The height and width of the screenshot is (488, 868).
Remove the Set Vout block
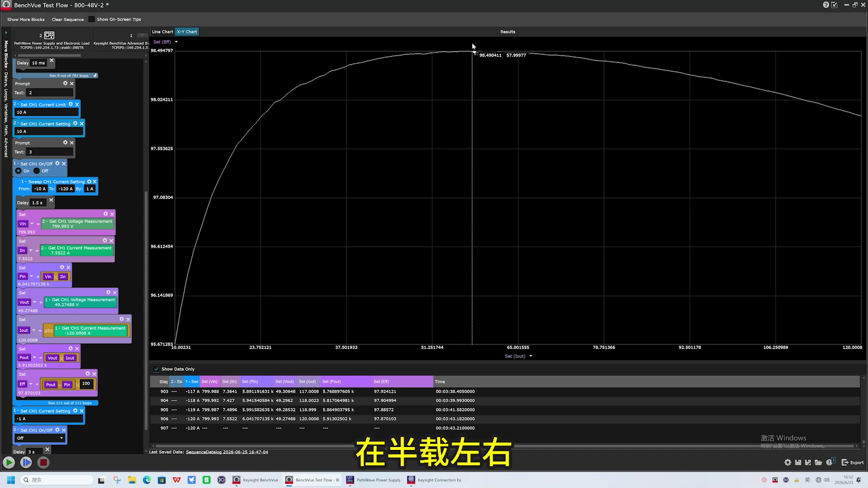[x=115, y=293]
